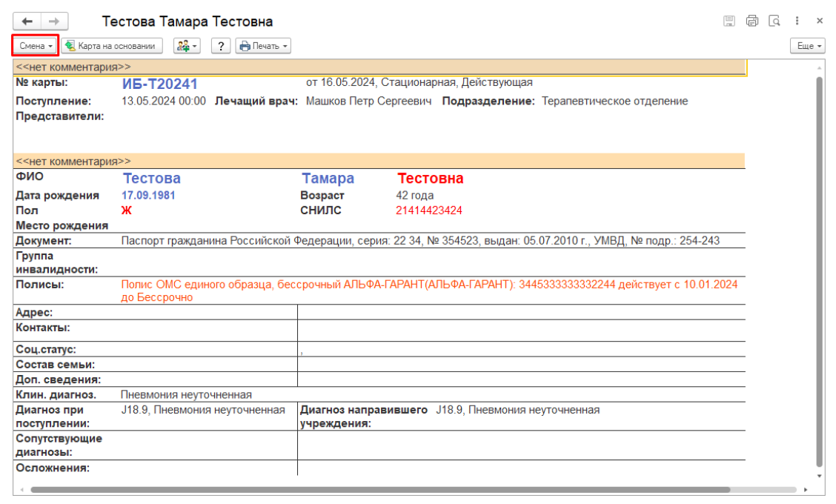Click the surname Тестова link
Viewport: 836px width, 504px height.
151,179
